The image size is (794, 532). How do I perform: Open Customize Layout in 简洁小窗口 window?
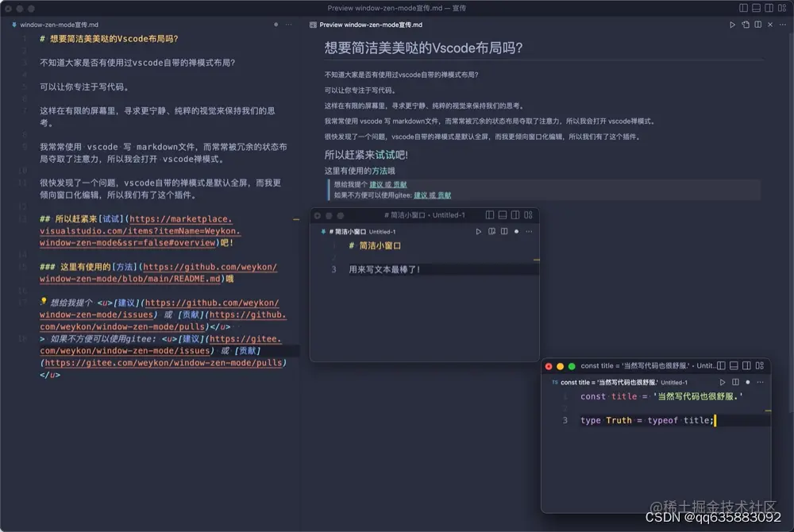[x=528, y=215]
